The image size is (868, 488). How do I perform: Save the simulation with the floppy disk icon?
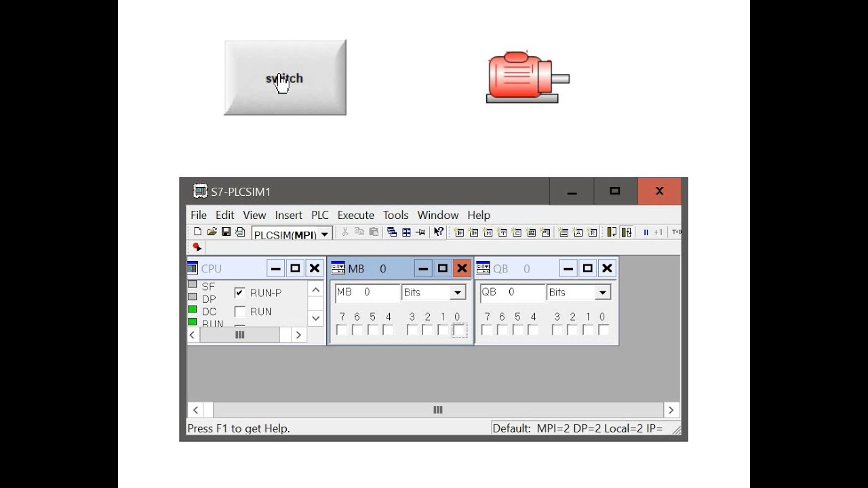(226, 232)
